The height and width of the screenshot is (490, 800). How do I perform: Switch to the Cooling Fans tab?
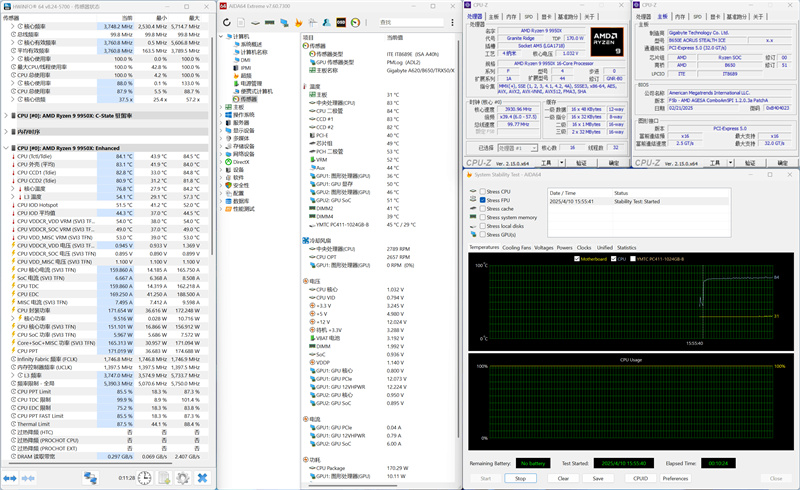coord(517,247)
